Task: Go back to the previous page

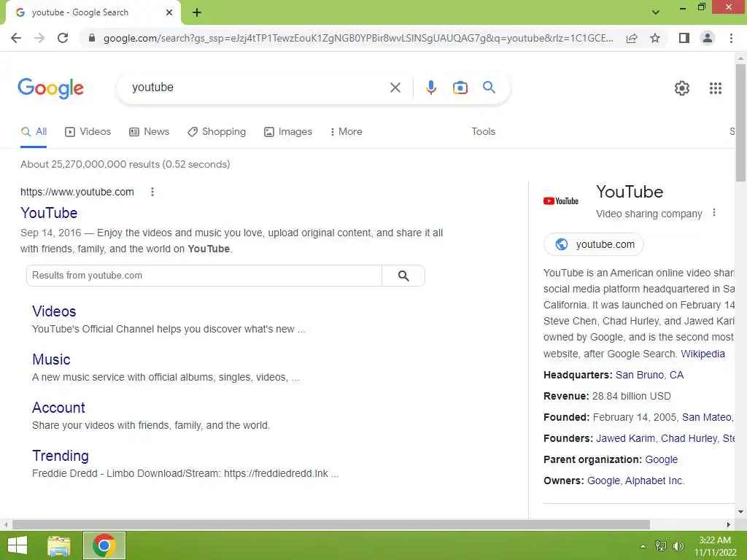Action: click(x=16, y=38)
